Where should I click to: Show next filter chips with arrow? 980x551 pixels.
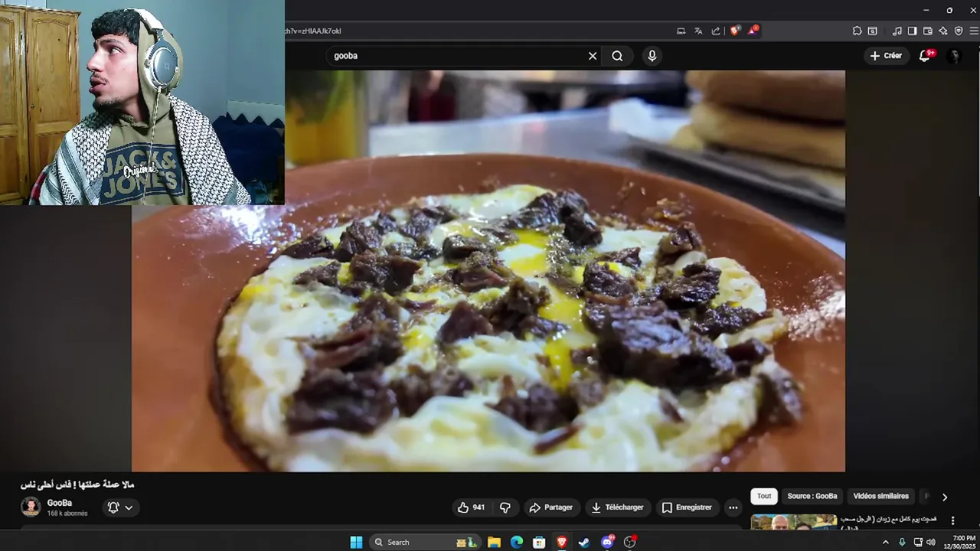point(944,497)
